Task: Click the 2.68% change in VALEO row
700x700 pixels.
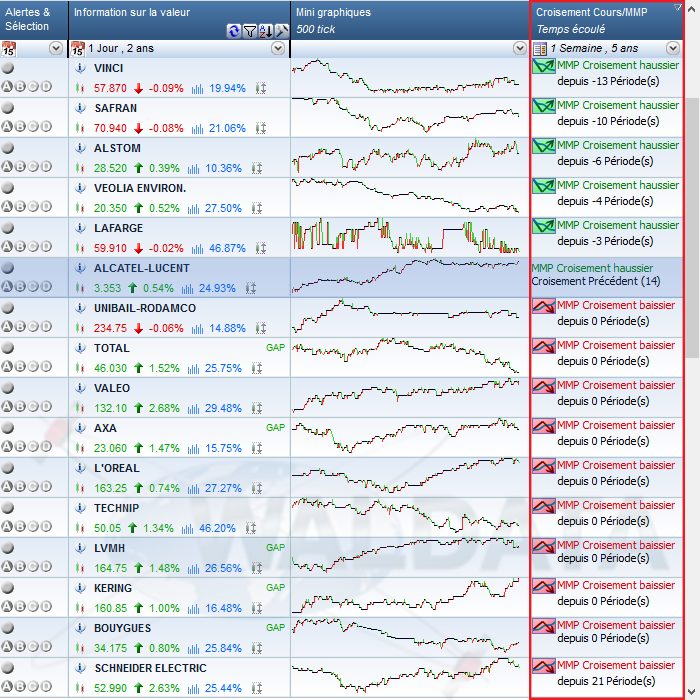Action: (x=164, y=408)
